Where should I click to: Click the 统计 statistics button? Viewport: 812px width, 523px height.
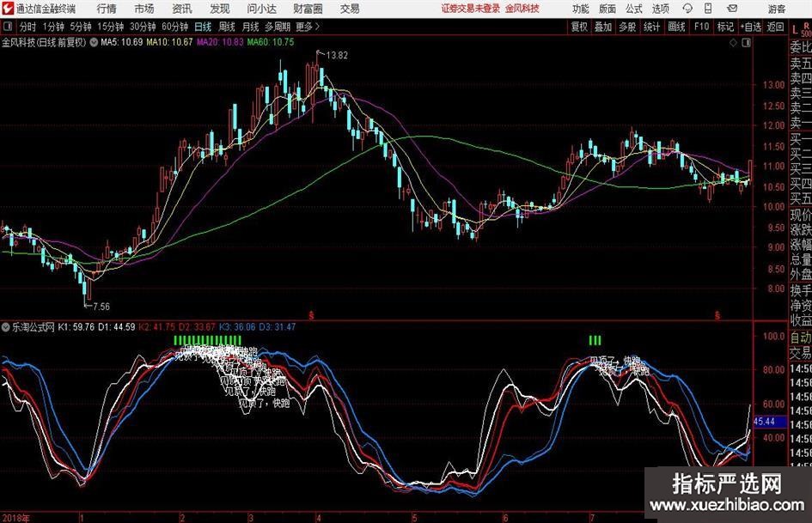coord(652,27)
